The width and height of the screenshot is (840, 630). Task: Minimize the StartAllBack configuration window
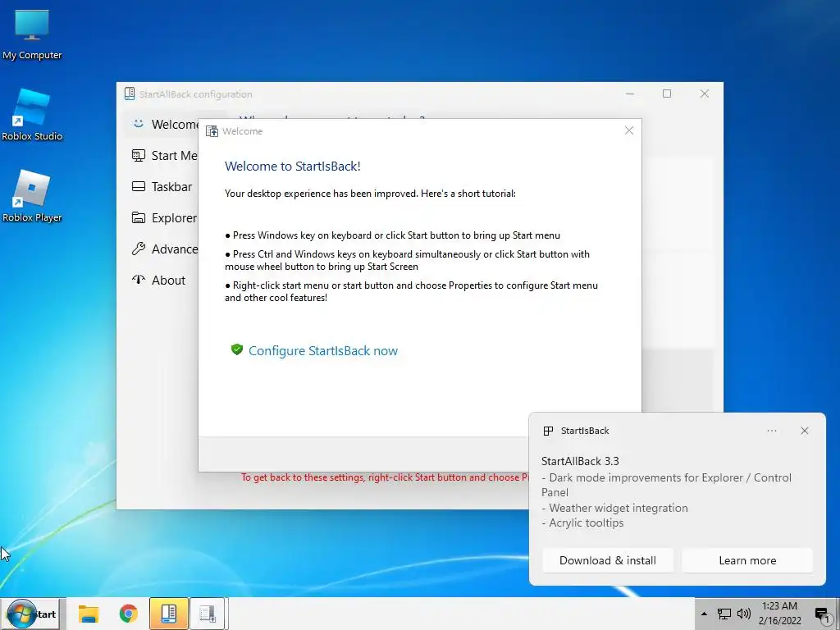tap(630, 94)
